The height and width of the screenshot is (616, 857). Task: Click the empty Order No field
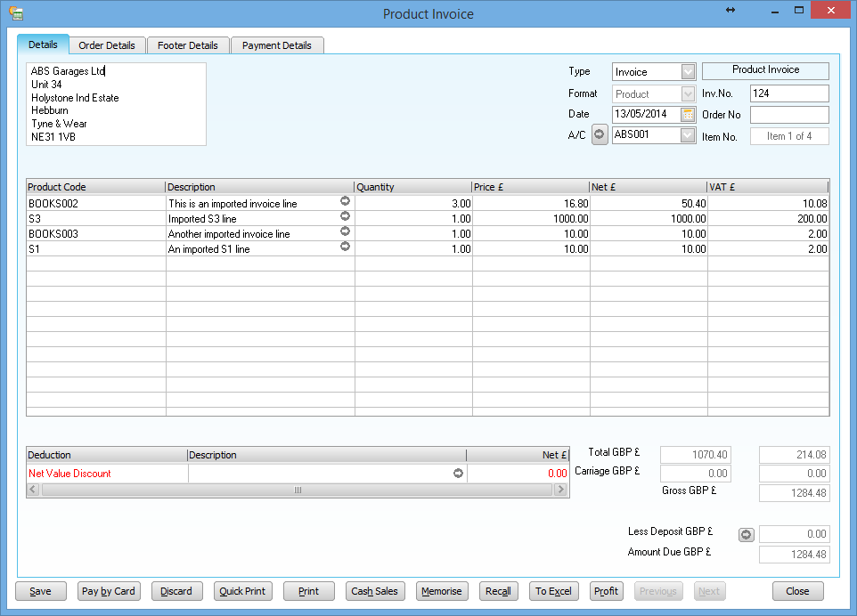coord(789,115)
